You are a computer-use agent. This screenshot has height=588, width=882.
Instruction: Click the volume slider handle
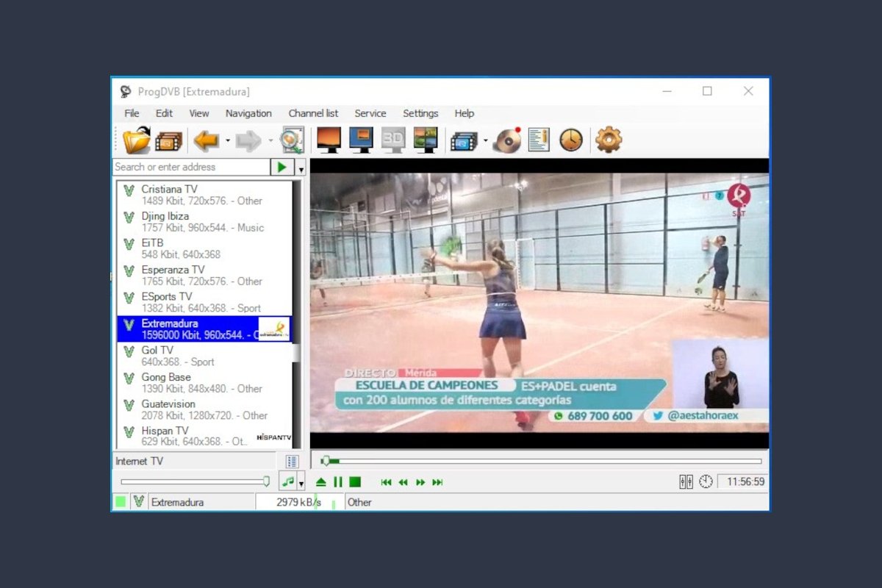pos(266,481)
